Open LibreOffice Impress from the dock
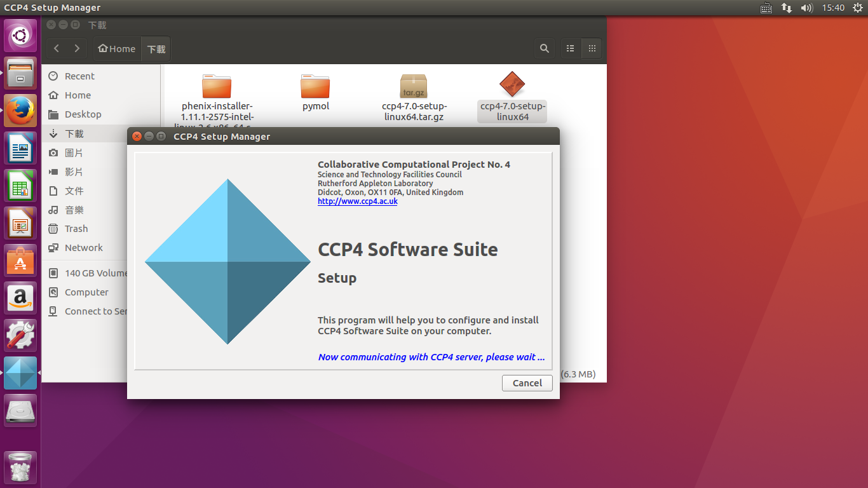The width and height of the screenshot is (868, 488). point(20,223)
